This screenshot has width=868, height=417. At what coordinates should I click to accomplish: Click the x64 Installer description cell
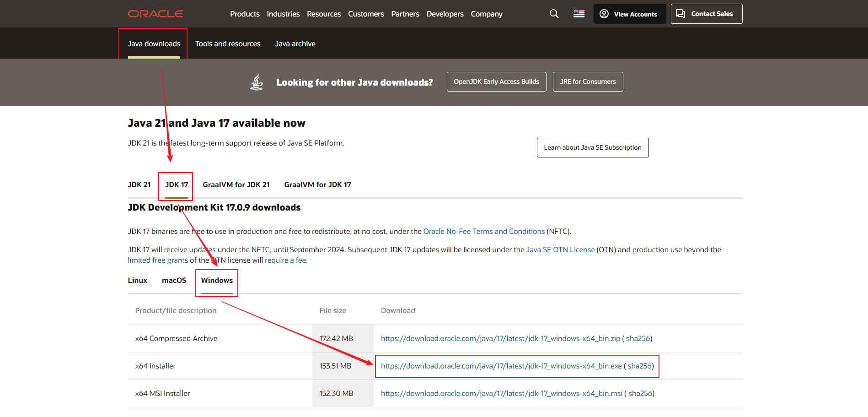pos(155,366)
